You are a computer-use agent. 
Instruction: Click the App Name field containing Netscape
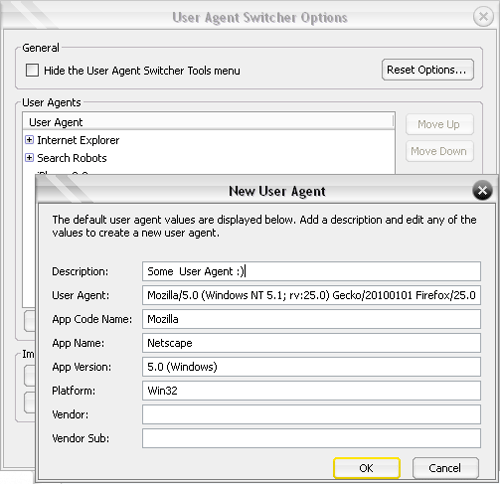311,343
